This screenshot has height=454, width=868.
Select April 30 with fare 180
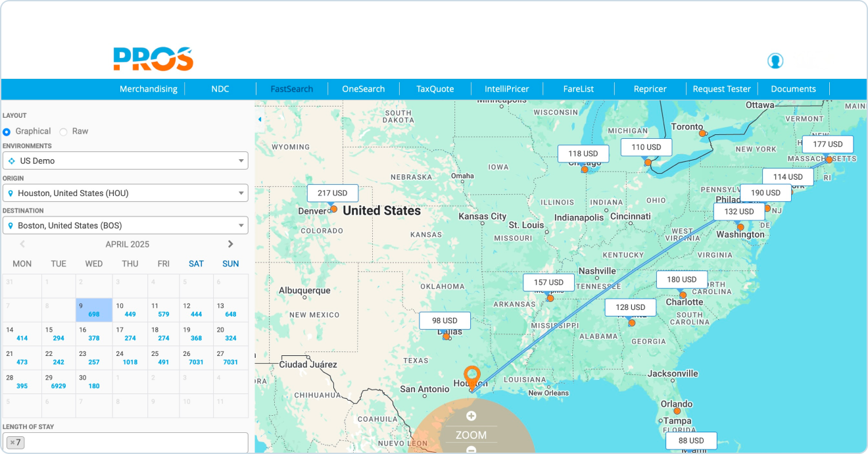click(94, 382)
